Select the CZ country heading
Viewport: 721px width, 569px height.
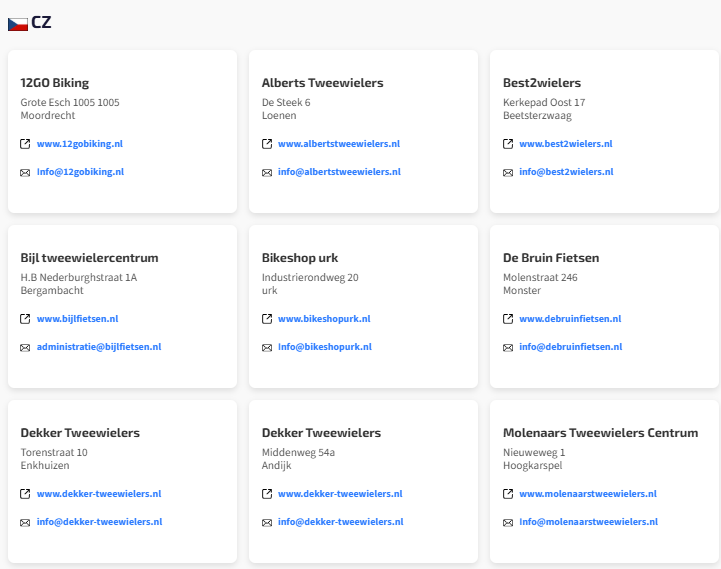(x=41, y=23)
